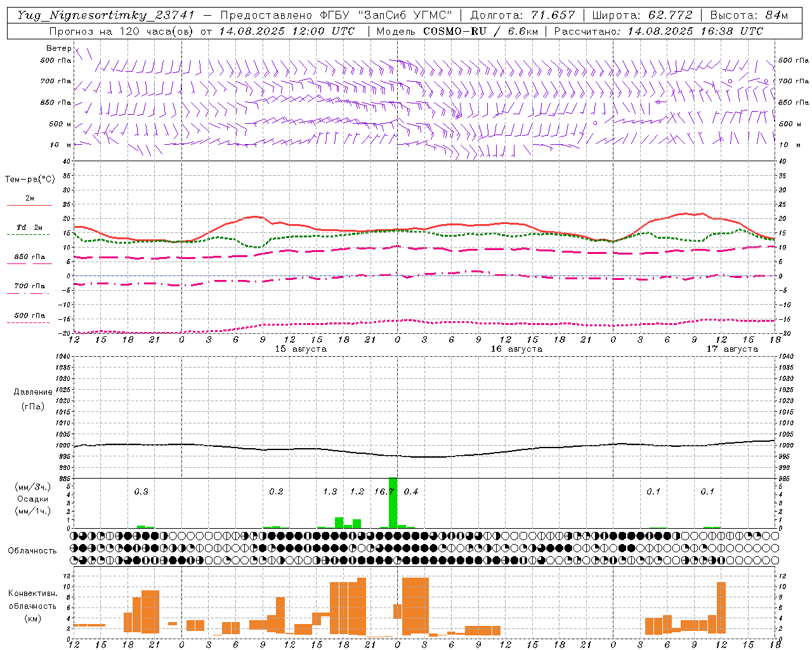Click the 16.7 precipitation value

384,492
